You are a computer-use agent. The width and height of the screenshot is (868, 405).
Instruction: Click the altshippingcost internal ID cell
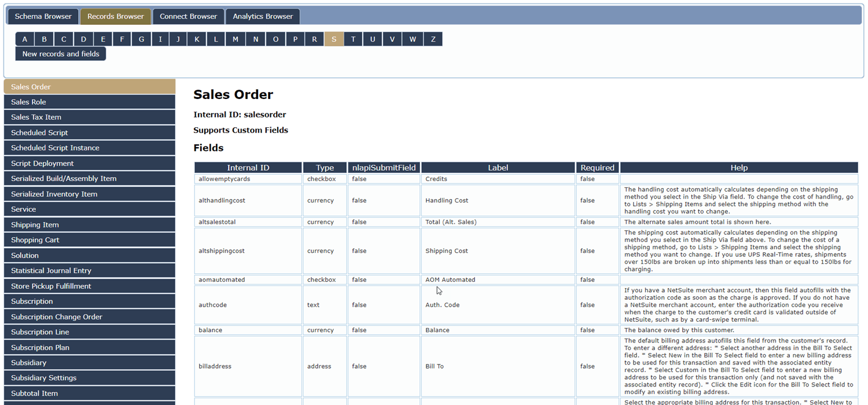point(248,251)
